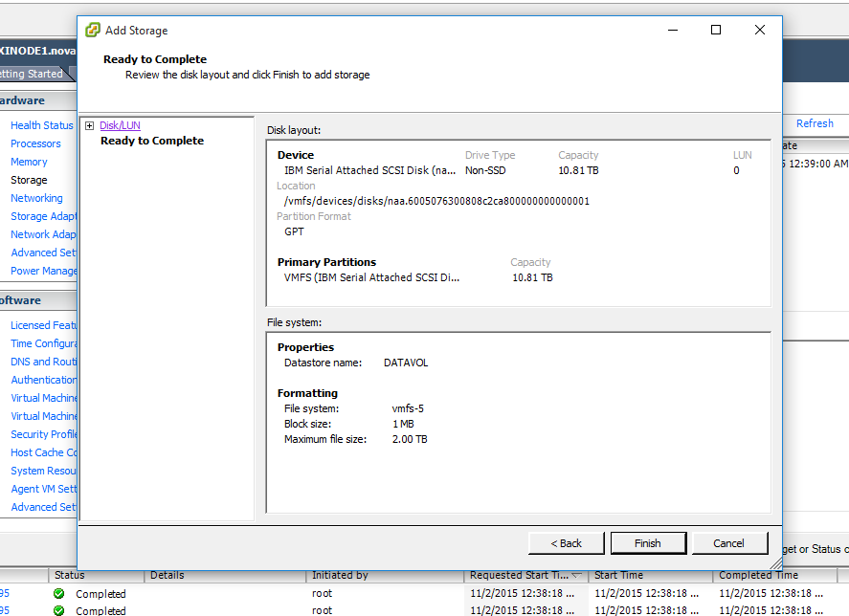
Task: Open Network Adapters link
Action: tap(43, 234)
